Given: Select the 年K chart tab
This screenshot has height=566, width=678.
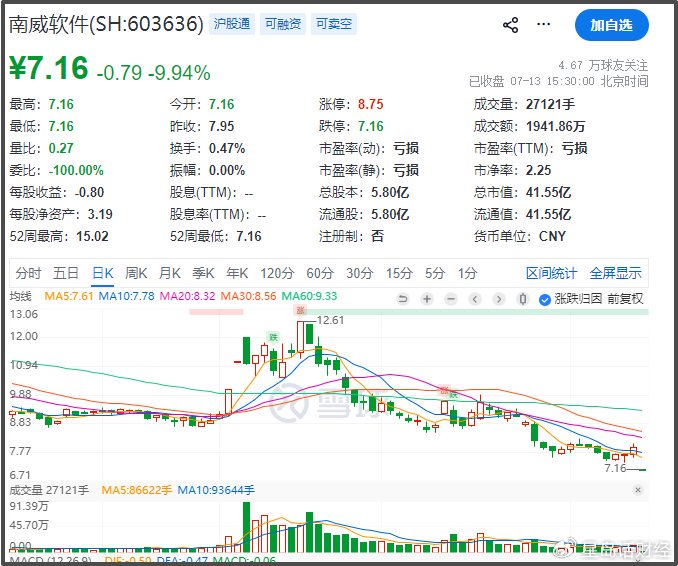Looking at the screenshot, I should (237, 273).
